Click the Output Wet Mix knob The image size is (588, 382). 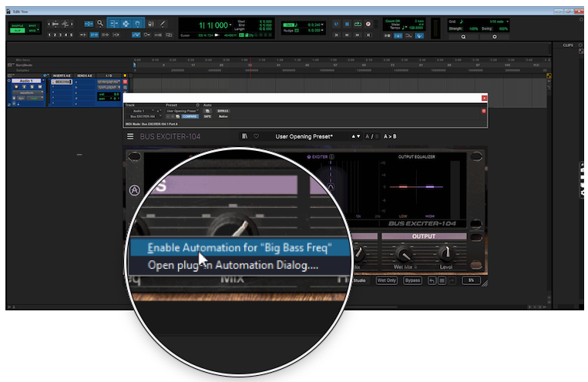pyautogui.click(x=404, y=255)
